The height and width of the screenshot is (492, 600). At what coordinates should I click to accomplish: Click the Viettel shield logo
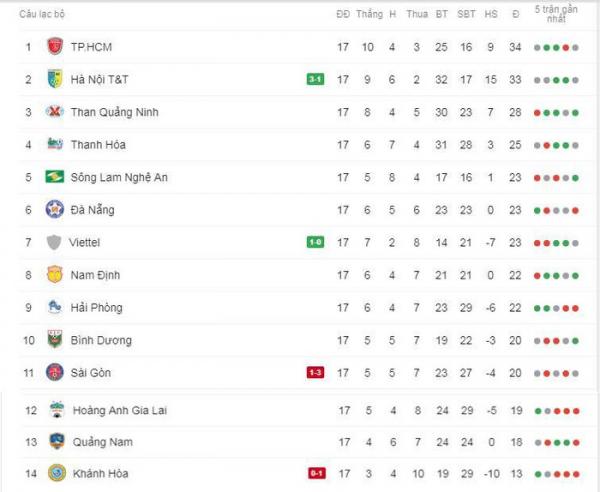(x=54, y=242)
